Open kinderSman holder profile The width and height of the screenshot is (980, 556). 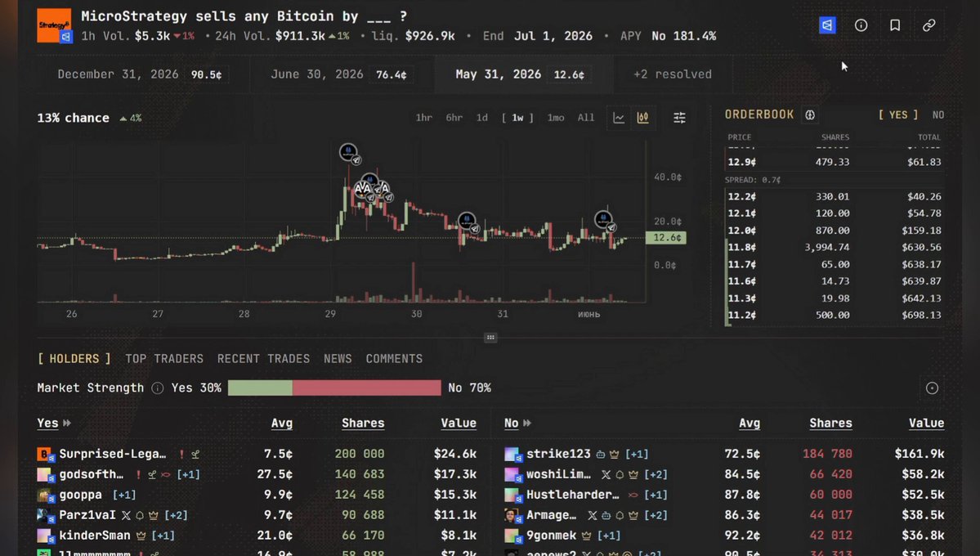coord(94,536)
